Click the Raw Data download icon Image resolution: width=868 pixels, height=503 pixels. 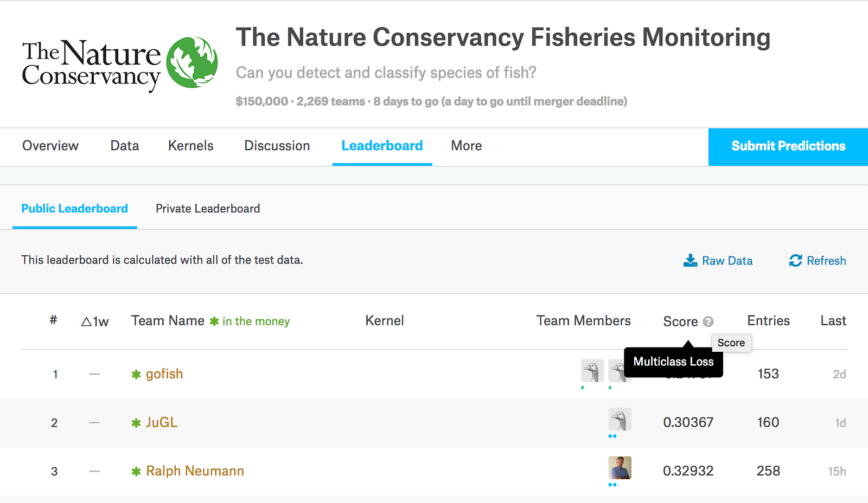(x=690, y=261)
